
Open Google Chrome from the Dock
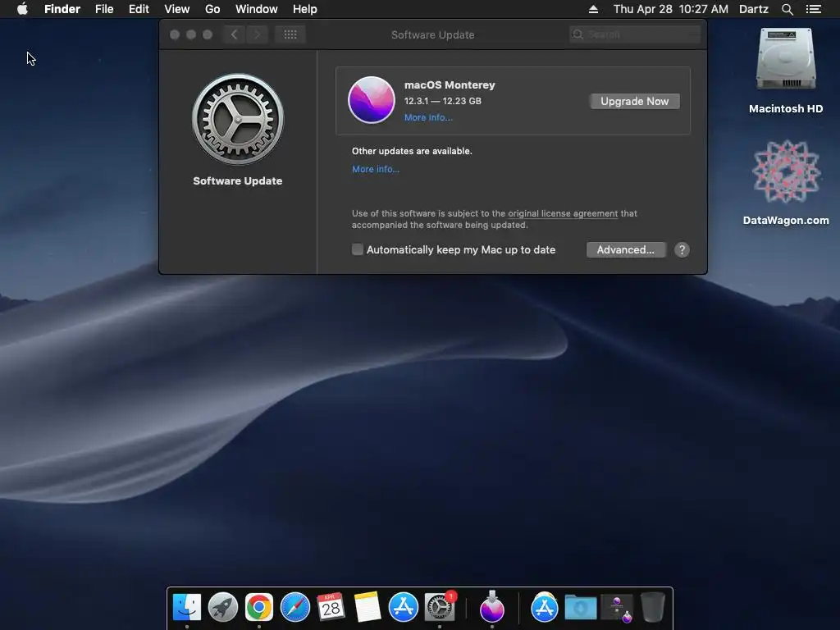pos(258,607)
